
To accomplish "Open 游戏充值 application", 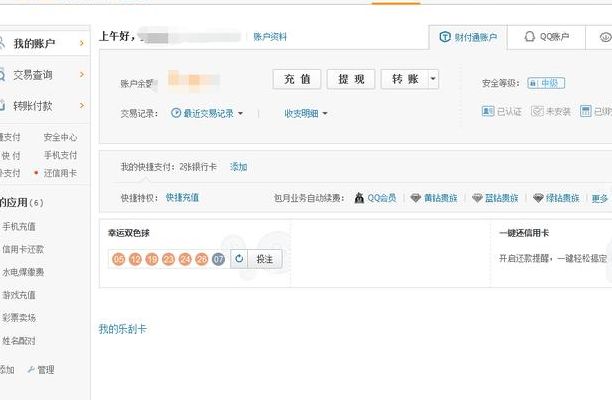I will tap(19, 295).
